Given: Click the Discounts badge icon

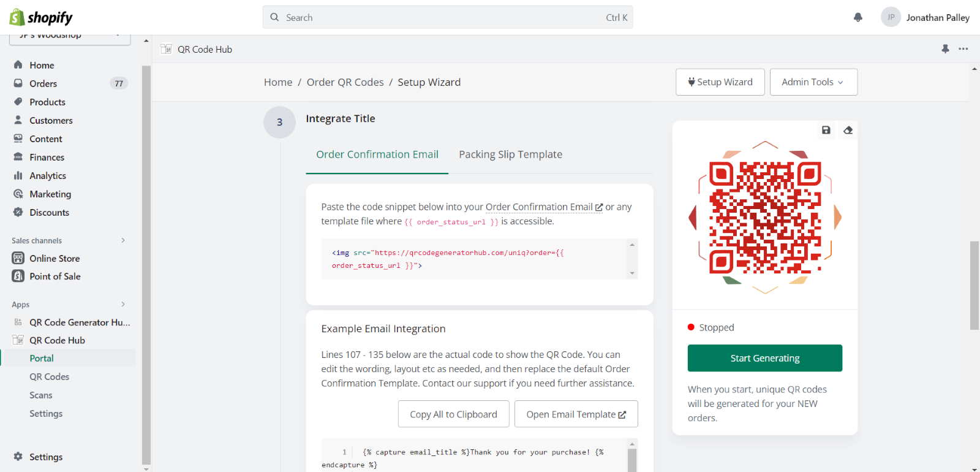Looking at the screenshot, I should tap(18, 212).
